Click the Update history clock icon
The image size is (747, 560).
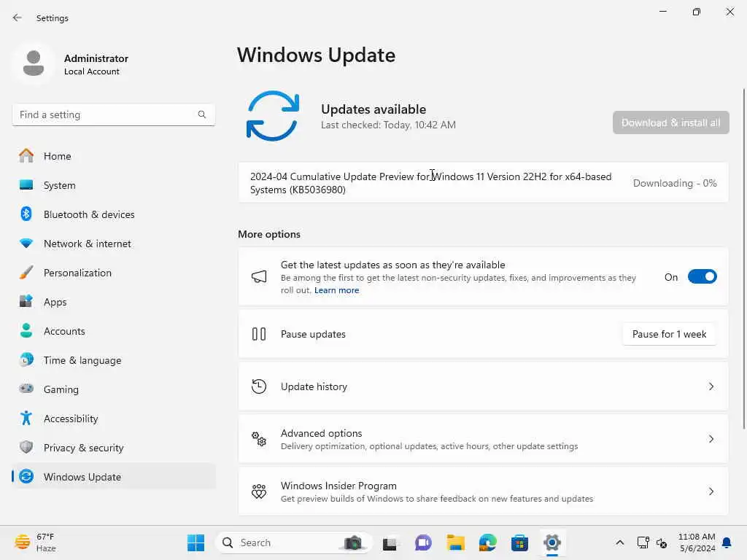(259, 386)
